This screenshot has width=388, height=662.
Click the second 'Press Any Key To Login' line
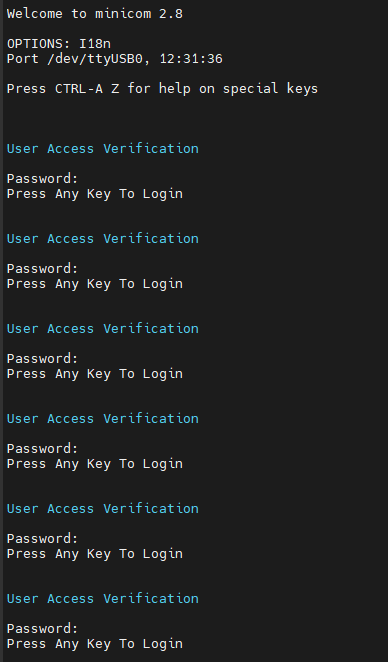95,284
